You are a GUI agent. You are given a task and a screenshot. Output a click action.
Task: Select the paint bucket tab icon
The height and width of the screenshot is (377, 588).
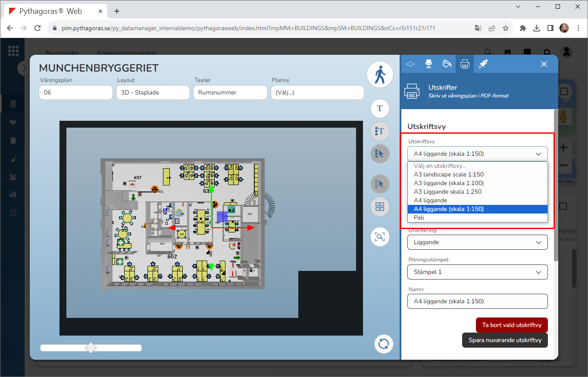pos(447,64)
